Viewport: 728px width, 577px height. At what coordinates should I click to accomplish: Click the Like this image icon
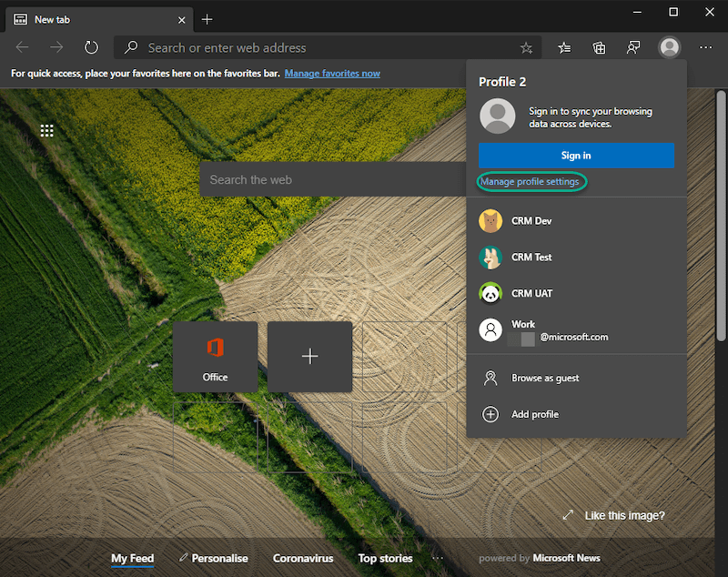(567, 515)
